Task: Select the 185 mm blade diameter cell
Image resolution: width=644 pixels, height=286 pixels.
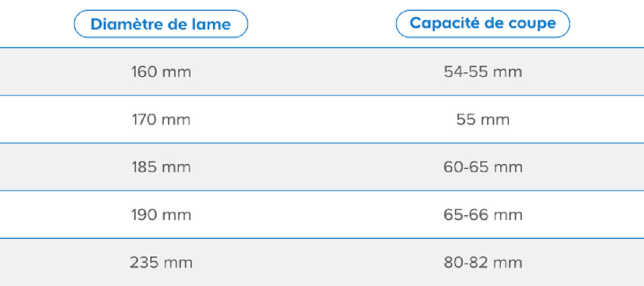Action: [x=161, y=167]
